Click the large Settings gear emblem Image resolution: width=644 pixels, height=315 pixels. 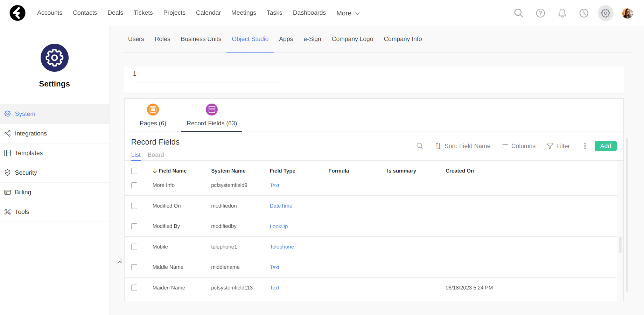(x=55, y=58)
